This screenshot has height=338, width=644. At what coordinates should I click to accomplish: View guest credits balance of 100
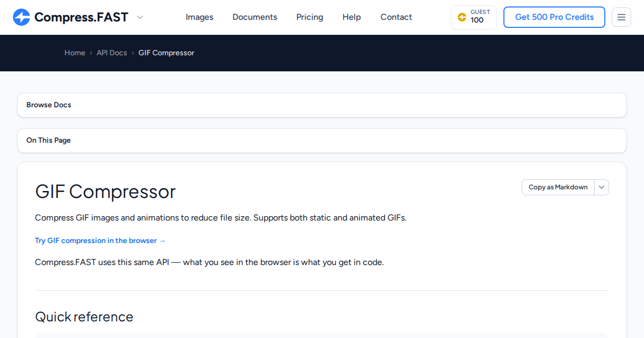pos(474,17)
